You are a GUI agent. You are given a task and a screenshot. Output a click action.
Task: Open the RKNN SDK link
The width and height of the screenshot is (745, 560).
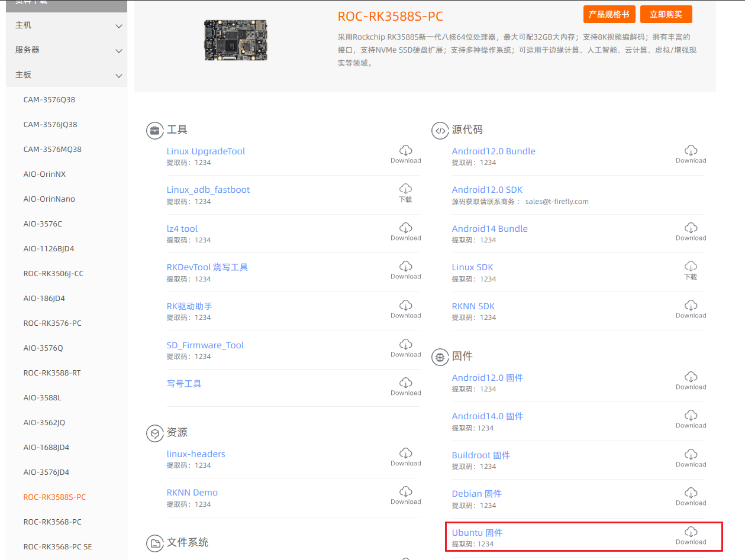tap(473, 306)
